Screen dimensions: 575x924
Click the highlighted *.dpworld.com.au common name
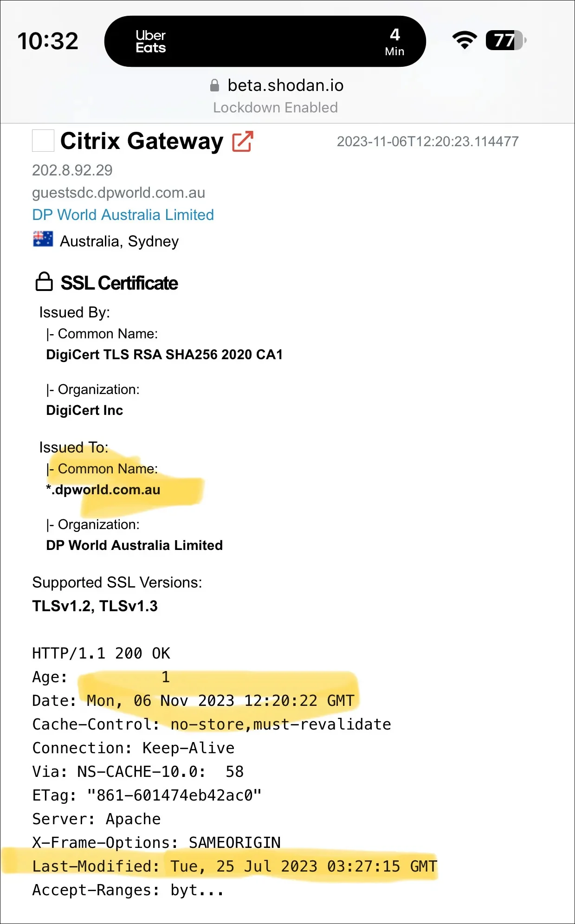pyautogui.click(x=103, y=490)
